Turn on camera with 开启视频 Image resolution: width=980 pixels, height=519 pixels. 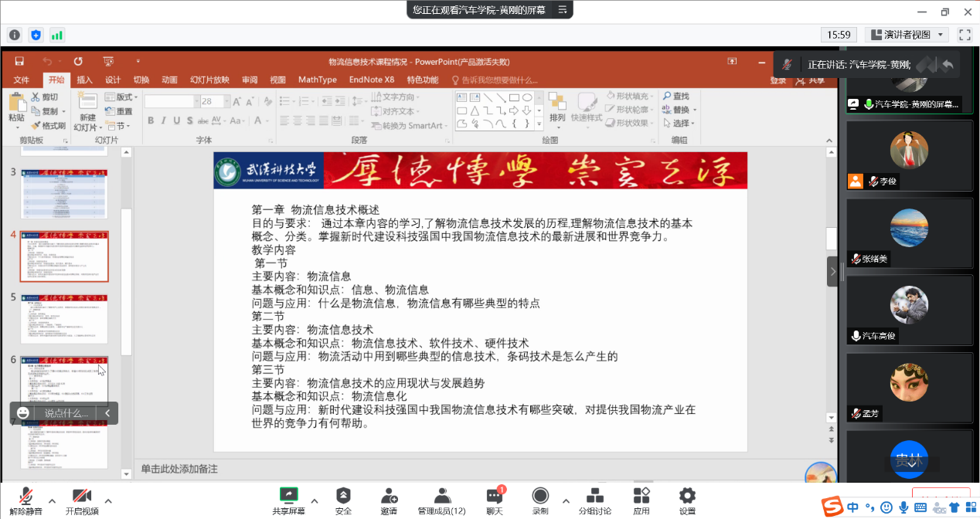(81, 500)
